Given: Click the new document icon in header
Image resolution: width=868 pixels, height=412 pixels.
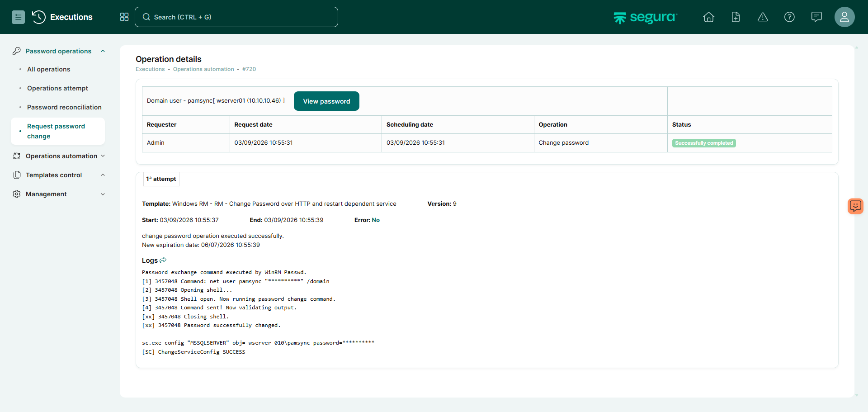Looking at the screenshot, I should (736, 17).
